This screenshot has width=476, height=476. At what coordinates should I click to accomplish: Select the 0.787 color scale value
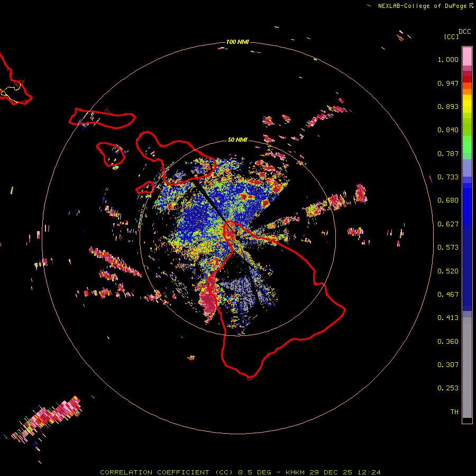pos(448,153)
